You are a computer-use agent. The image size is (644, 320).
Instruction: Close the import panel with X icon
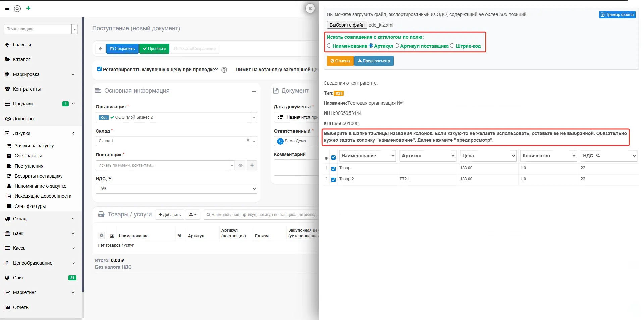coord(310,9)
